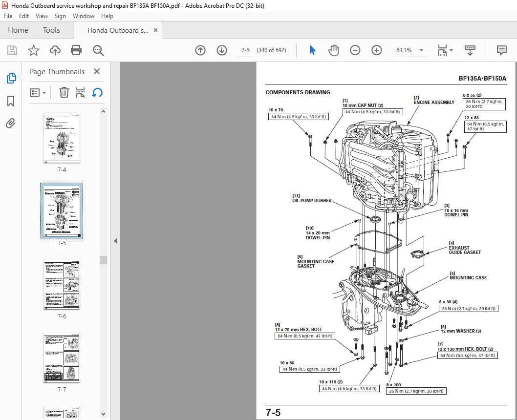
Task: Rotate page with the rotate icon
Action: coord(97,93)
